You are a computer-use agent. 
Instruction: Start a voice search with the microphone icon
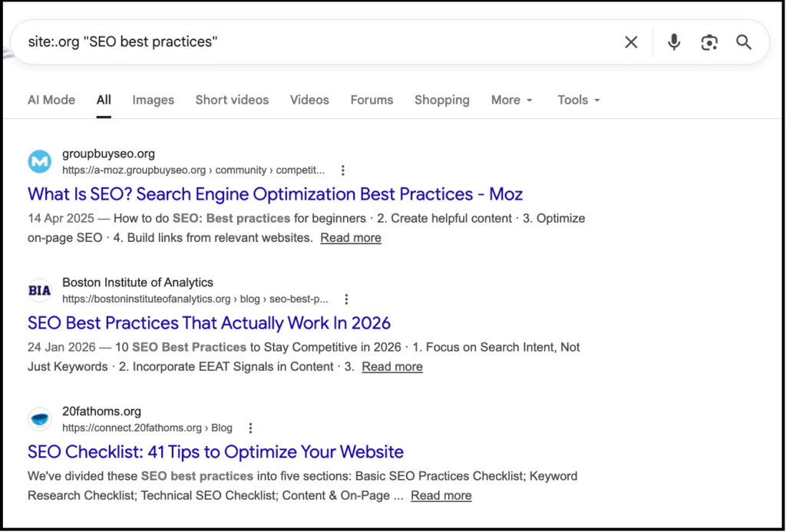point(673,42)
